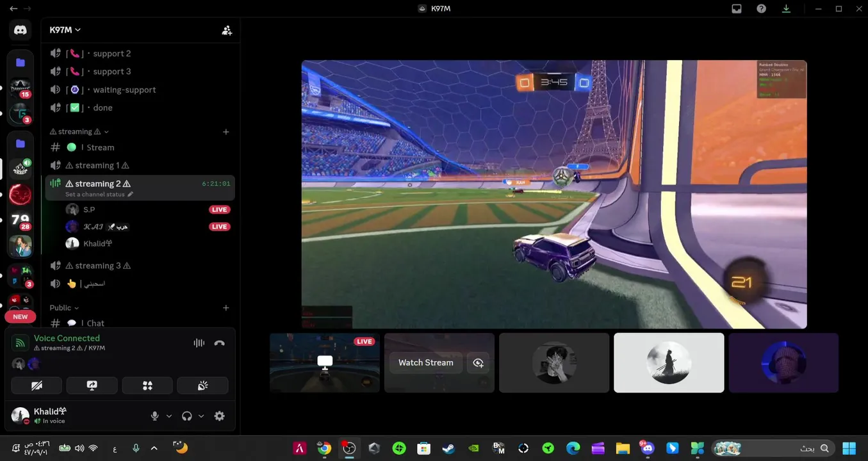Open voice connection signal details icon
868x461 pixels.
coord(20,343)
